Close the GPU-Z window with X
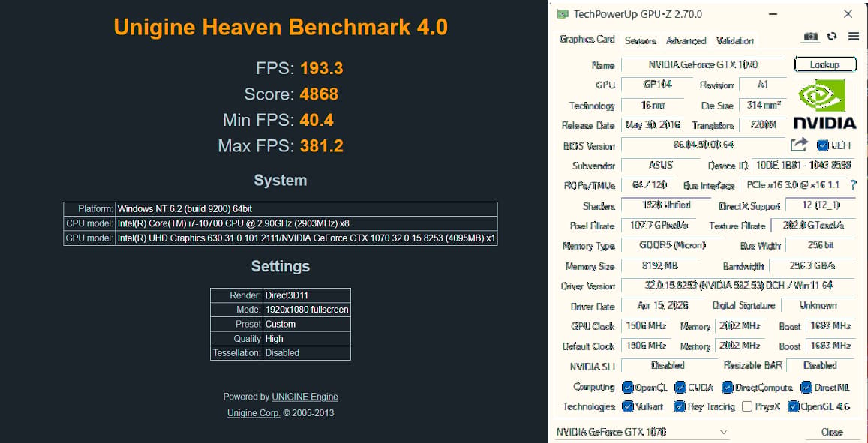The image size is (868, 443). (848, 14)
